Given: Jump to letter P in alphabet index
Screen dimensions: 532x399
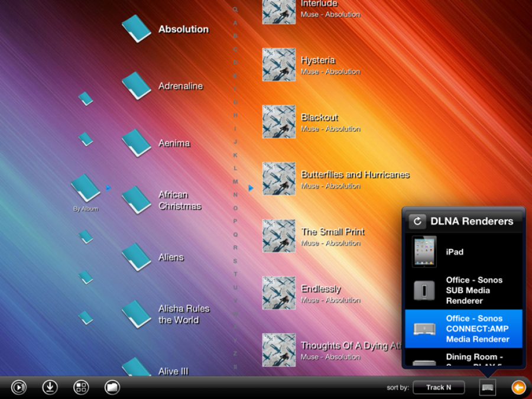Looking at the screenshot, I should pos(235,221).
